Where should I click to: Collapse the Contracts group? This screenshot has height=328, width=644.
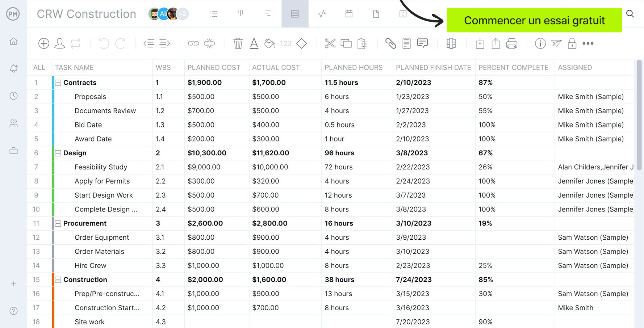click(x=58, y=83)
